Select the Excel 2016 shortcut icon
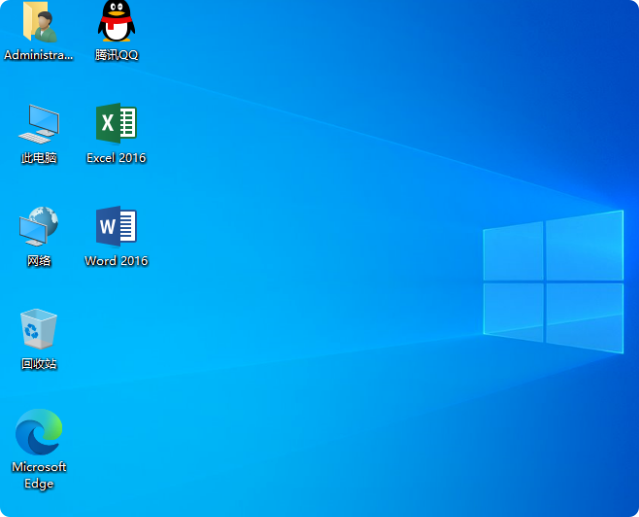Viewport: 639px width, 517px height. 116,123
